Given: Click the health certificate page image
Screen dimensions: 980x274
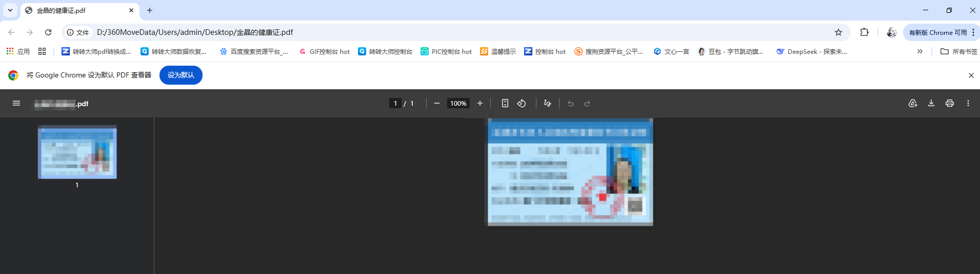Looking at the screenshot, I should [569, 172].
